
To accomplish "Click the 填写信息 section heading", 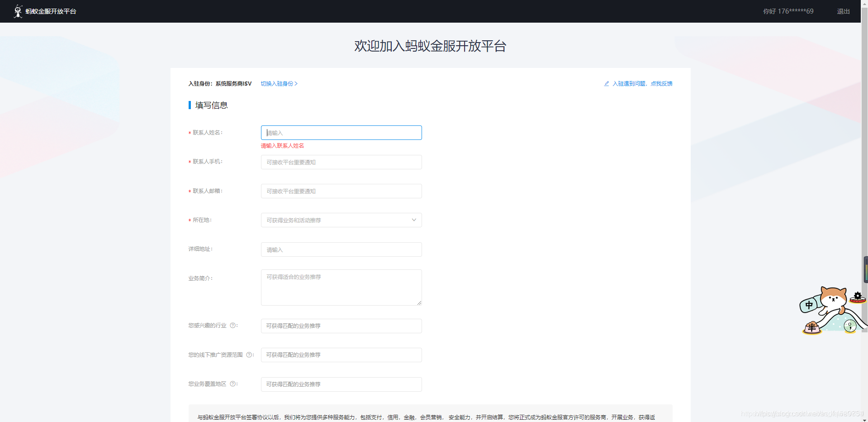I will (x=211, y=105).
